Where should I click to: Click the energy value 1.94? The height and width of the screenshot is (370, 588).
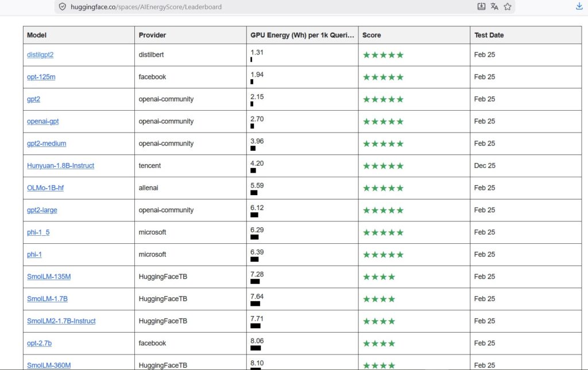tap(257, 75)
